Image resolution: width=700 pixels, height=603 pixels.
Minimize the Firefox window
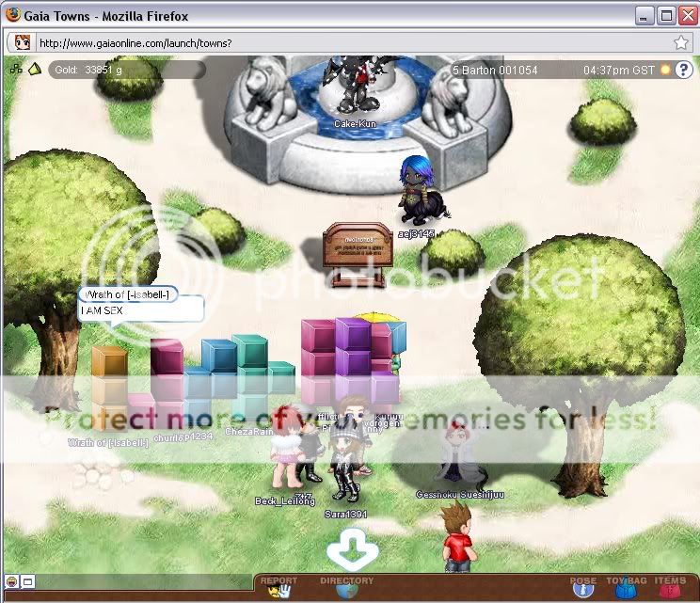pyautogui.click(x=644, y=17)
